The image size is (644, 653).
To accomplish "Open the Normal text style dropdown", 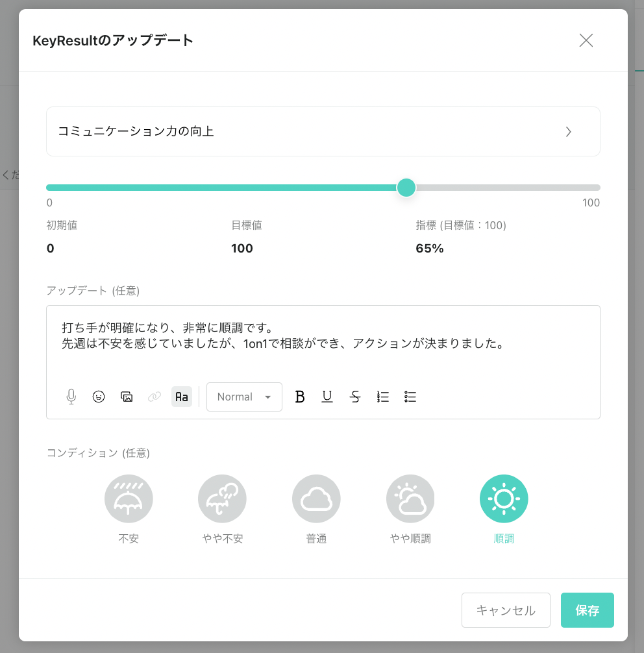I will (244, 397).
